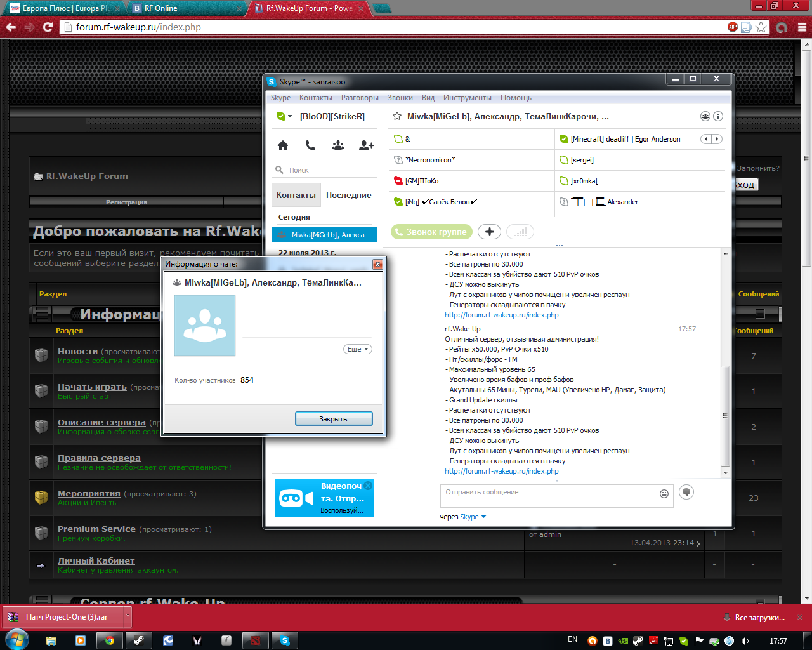Open Windows Explorer folder on taskbar
Viewport: 812px width, 650px height.
click(x=51, y=640)
